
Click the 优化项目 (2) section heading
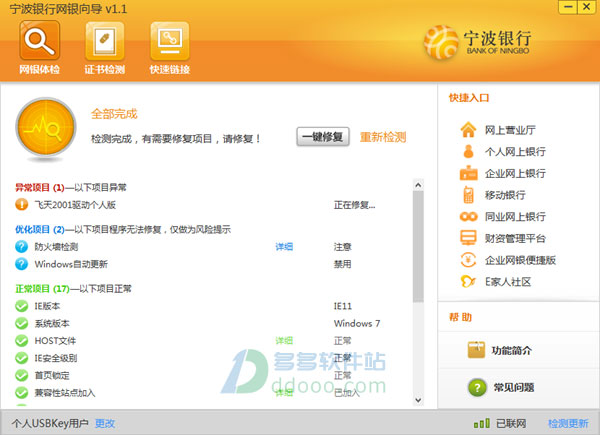click(40, 229)
